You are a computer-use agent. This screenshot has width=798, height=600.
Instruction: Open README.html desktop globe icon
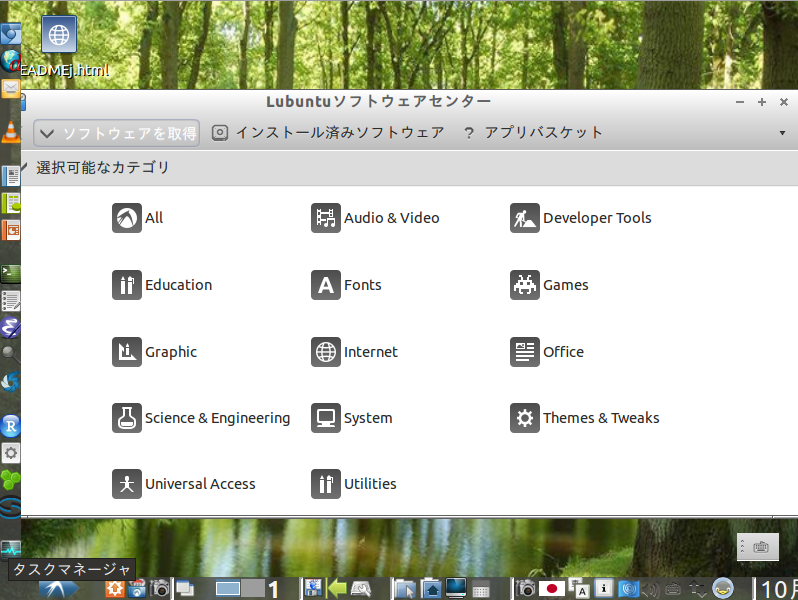59,34
